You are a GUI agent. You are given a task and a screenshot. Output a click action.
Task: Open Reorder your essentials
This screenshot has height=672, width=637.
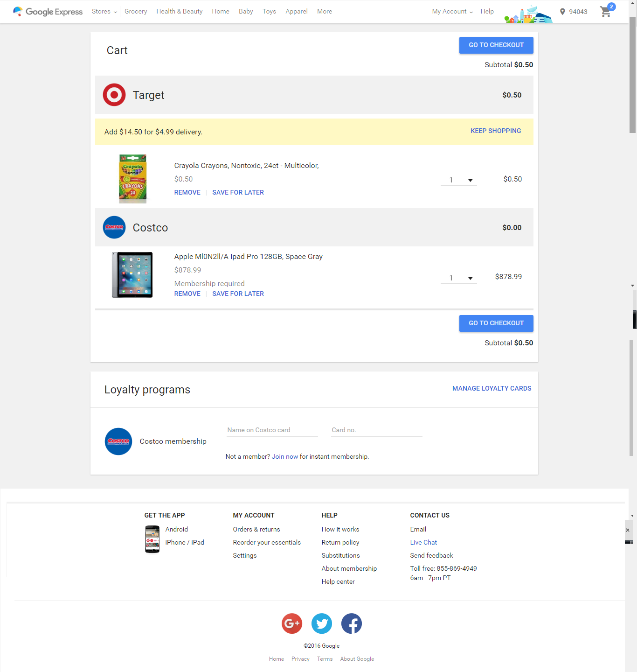[267, 542]
